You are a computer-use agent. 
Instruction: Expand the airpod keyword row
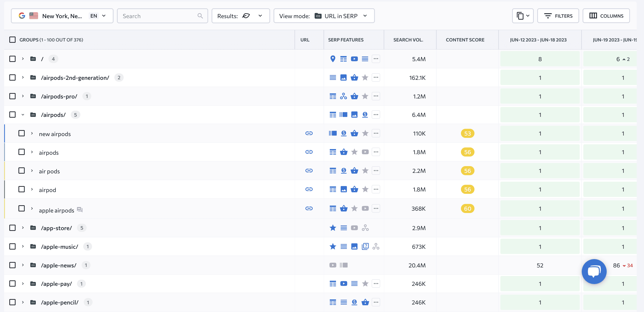pos(32,189)
